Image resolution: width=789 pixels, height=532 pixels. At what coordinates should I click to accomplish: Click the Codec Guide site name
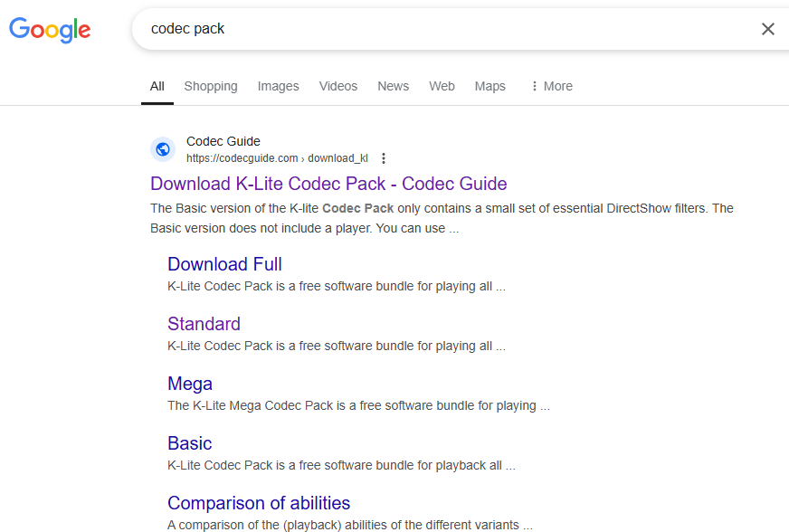(223, 141)
